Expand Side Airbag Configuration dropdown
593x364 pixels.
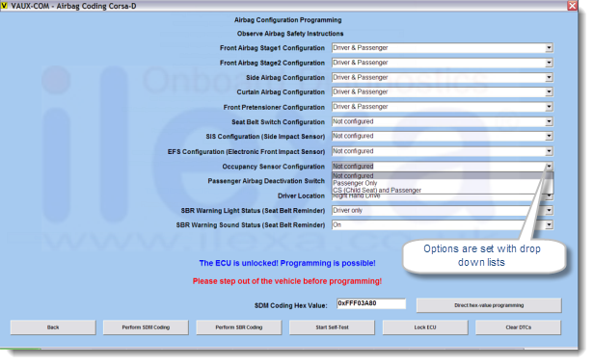pyautogui.click(x=549, y=77)
